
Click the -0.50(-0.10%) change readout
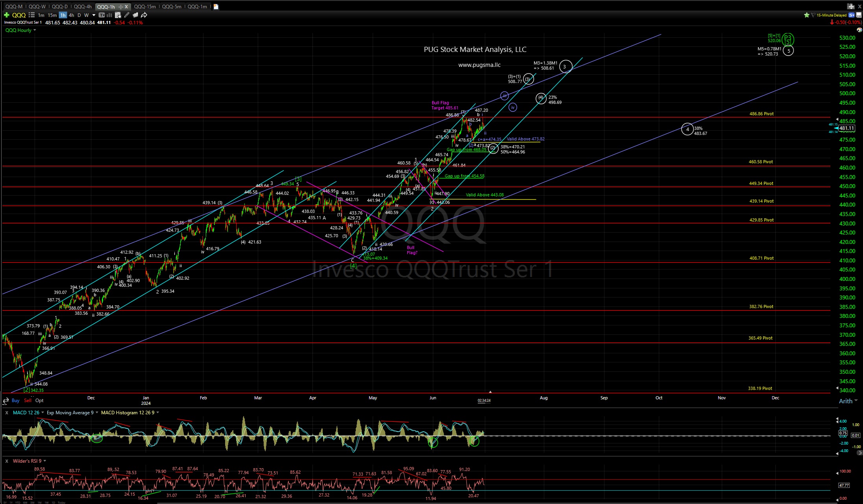[845, 22]
